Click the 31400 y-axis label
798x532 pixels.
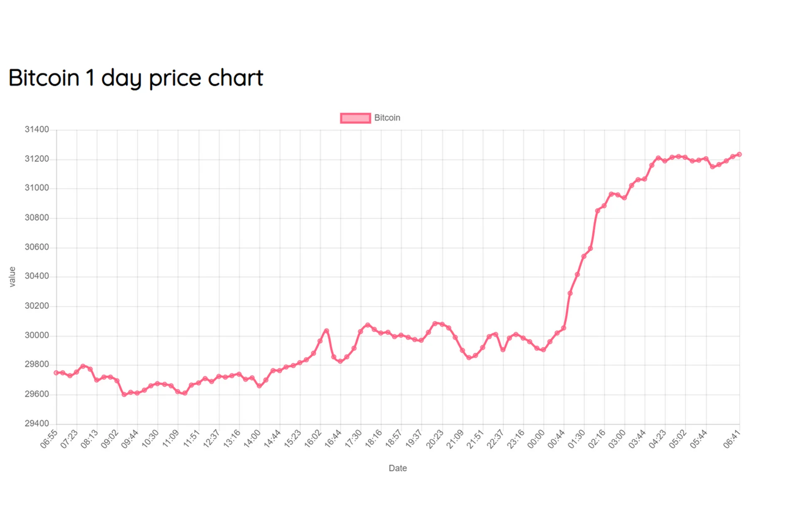[x=37, y=130]
